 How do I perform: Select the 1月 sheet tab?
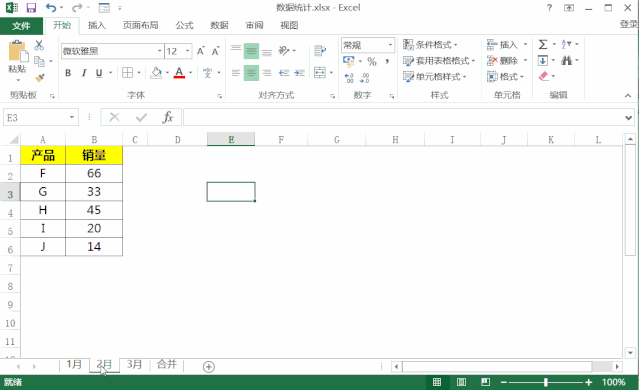[x=74, y=364]
